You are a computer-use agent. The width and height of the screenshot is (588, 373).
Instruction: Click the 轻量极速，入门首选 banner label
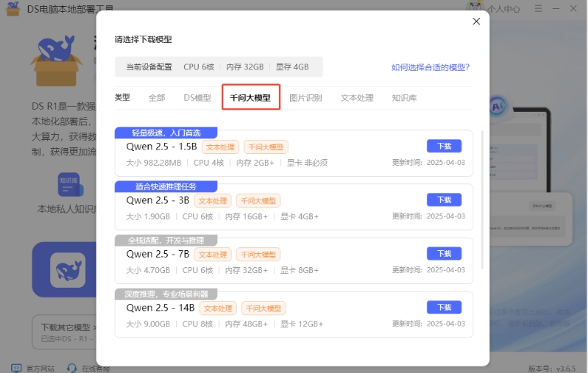tap(166, 132)
